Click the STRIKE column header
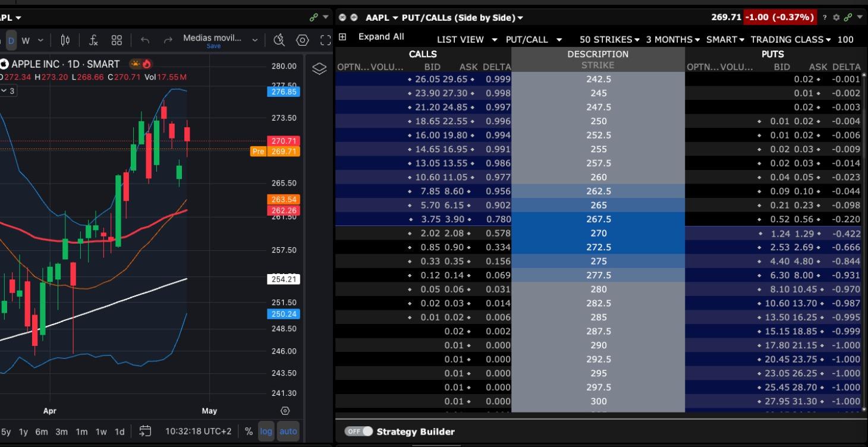The height and width of the screenshot is (447, 868). (598, 65)
